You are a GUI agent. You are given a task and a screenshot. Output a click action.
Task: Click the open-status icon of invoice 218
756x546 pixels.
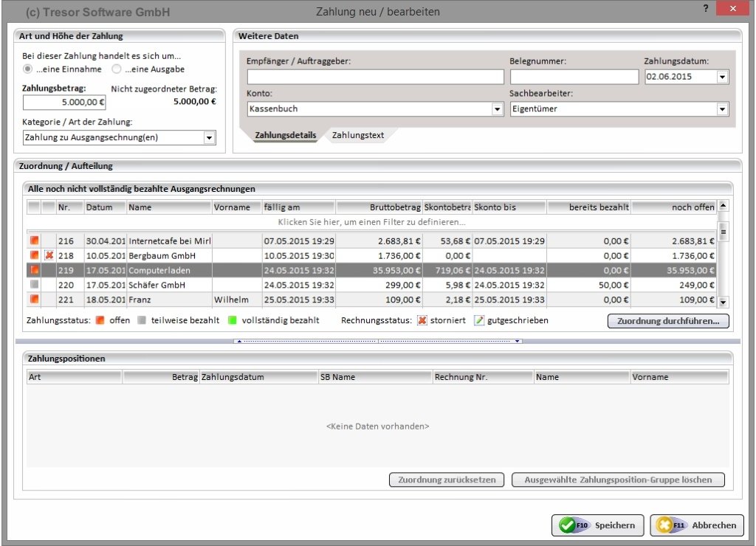(34, 255)
